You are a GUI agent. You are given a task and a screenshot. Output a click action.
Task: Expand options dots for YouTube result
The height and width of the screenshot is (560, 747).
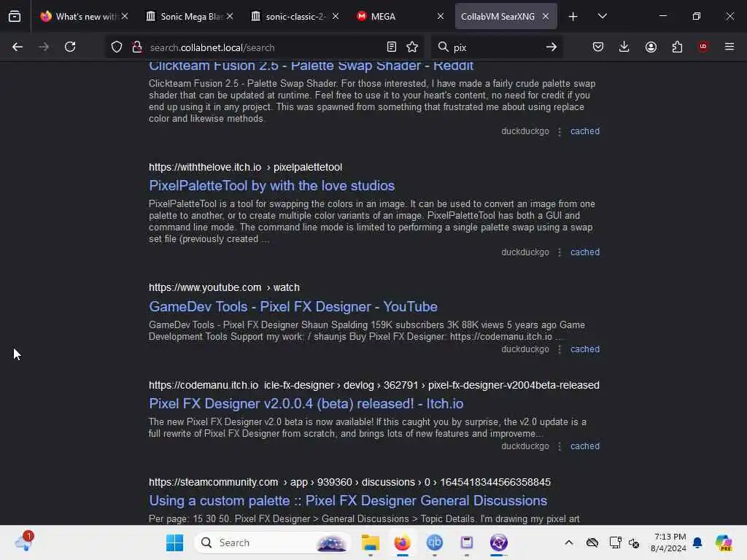point(560,349)
